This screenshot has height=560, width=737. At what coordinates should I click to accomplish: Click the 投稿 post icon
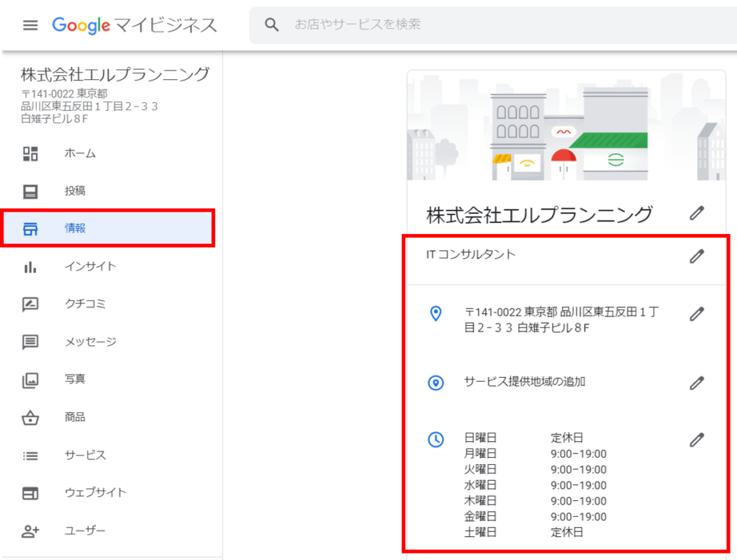30,191
